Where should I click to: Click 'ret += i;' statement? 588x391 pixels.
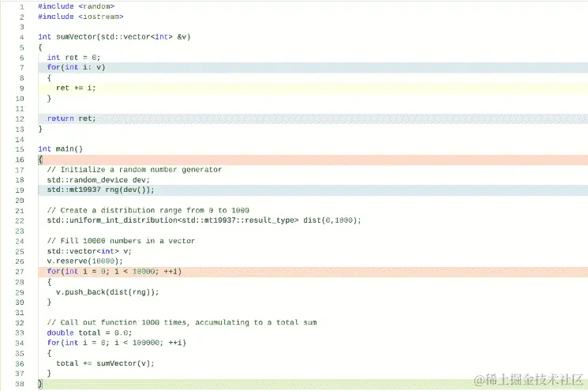[76, 88]
